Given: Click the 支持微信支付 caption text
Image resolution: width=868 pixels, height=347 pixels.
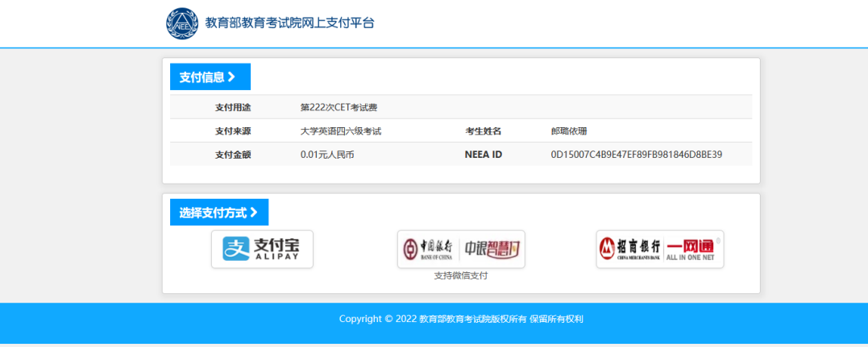Looking at the screenshot, I should (461, 275).
